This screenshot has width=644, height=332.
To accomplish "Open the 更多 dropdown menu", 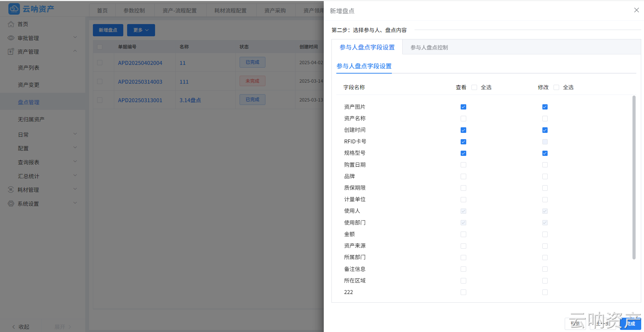I will click(x=141, y=30).
